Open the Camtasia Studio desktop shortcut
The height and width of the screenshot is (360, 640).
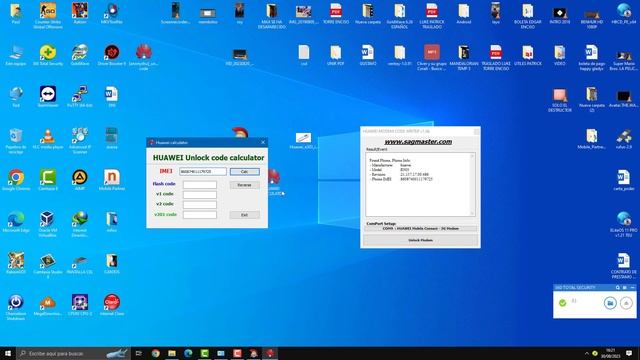pyautogui.click(x=48, y=266)
